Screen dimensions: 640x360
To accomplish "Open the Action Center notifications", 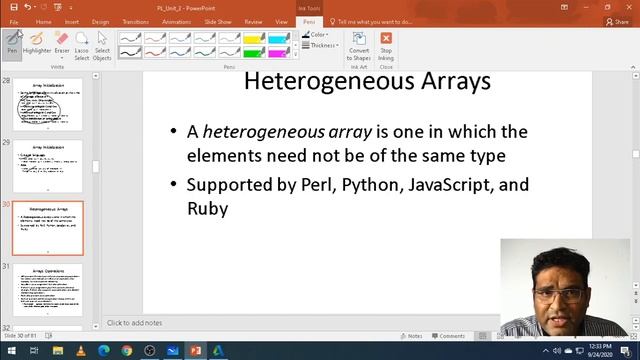I will [625, 351].
